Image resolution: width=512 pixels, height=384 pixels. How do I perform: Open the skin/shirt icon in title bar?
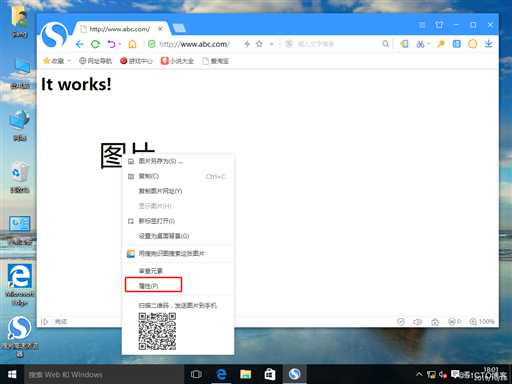click(439, 25)
